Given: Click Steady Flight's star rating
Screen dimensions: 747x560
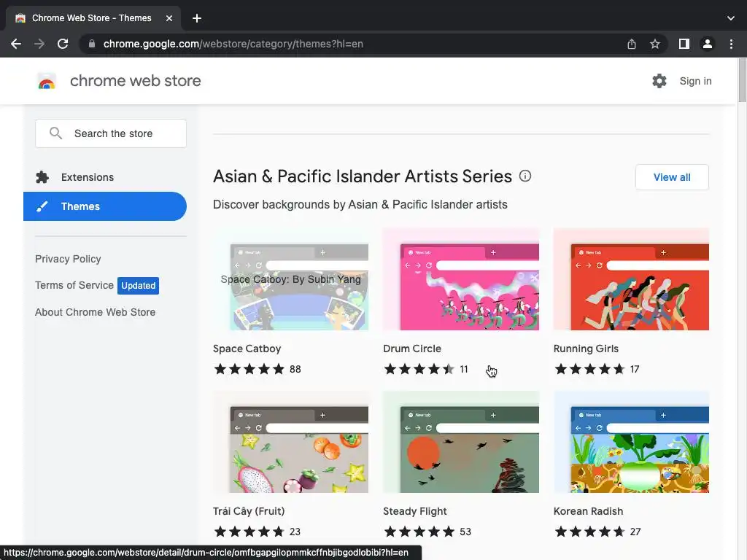Looking at the screenshot, I should (419, 532).
